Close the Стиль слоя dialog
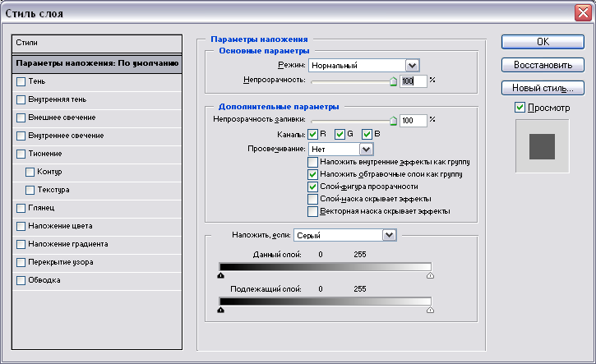Viewport: 596px width, 364px height. [583, 13]
